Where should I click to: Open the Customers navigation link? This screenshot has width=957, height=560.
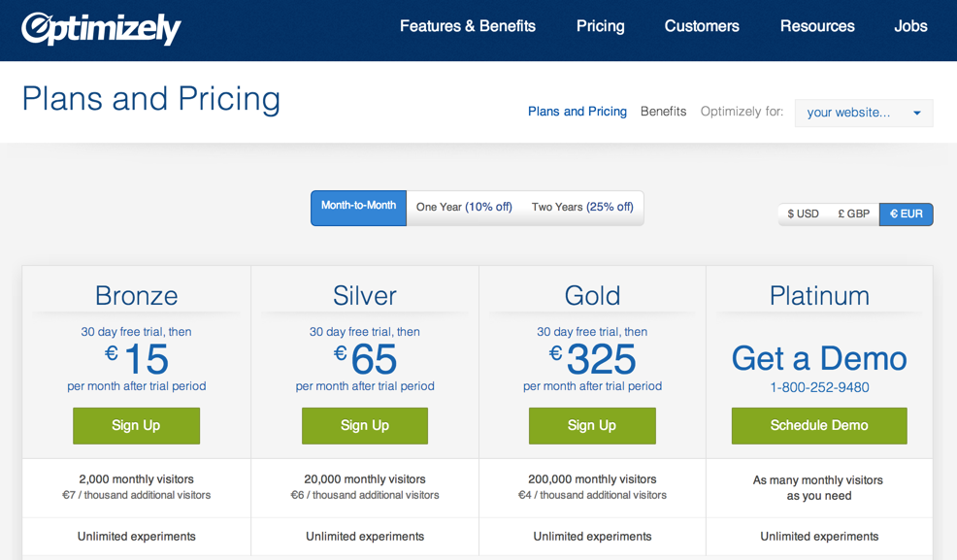(x=702, y=26)
